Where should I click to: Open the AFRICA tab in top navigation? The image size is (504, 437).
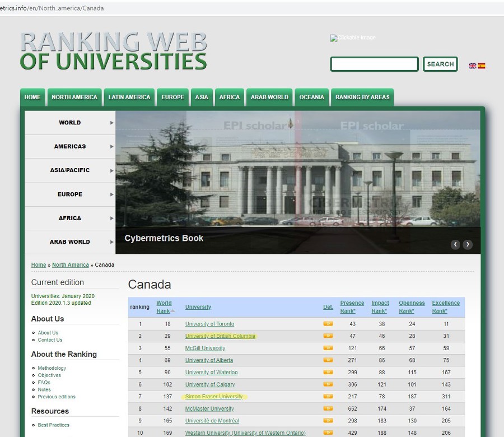click(x=230, y=97)
